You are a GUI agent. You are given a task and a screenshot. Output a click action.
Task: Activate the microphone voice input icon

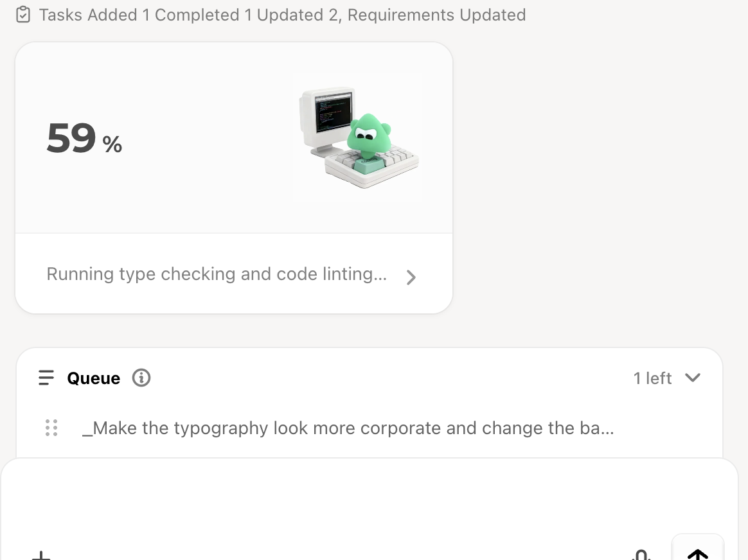641,555
